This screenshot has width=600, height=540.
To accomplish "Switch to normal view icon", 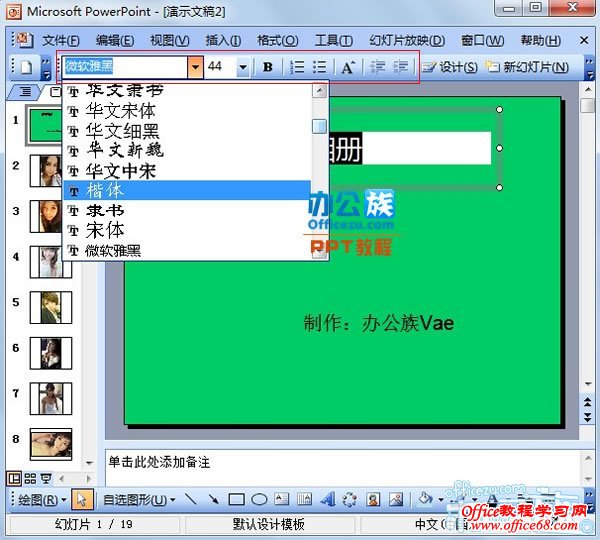I will 14,478.
